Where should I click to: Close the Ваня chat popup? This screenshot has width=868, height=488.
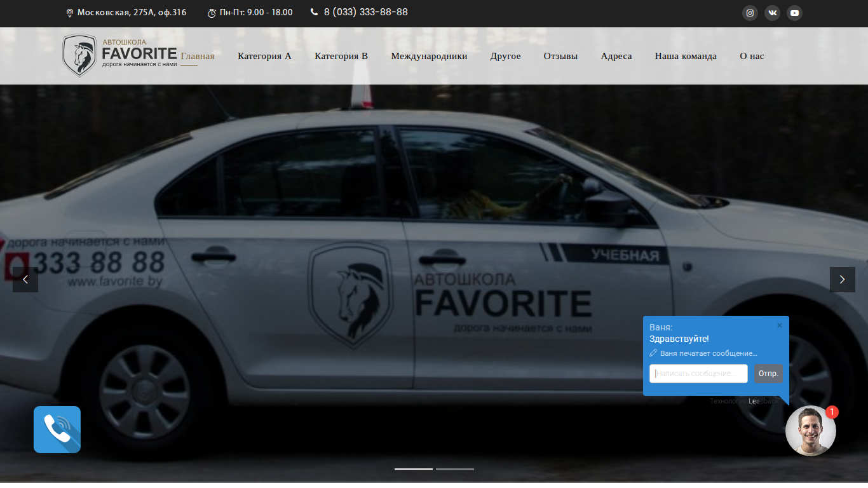tap(780, 325)
